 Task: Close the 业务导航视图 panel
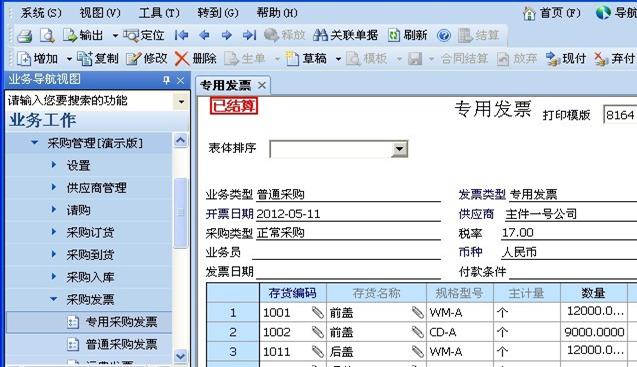coord(180,80)
